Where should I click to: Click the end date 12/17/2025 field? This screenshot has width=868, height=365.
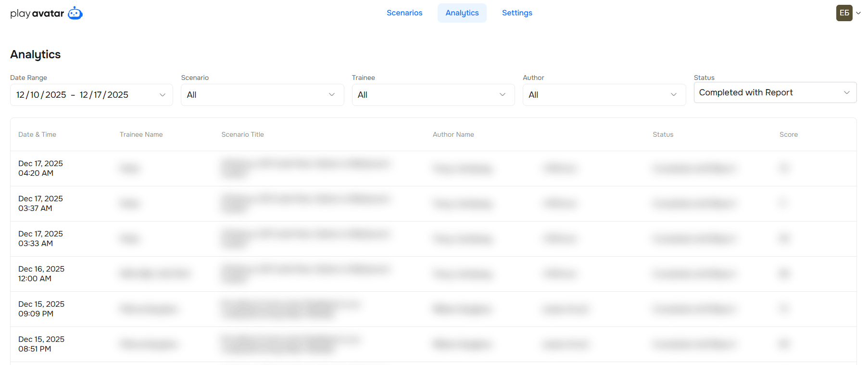pyautogui.click(x=104, y=95)
